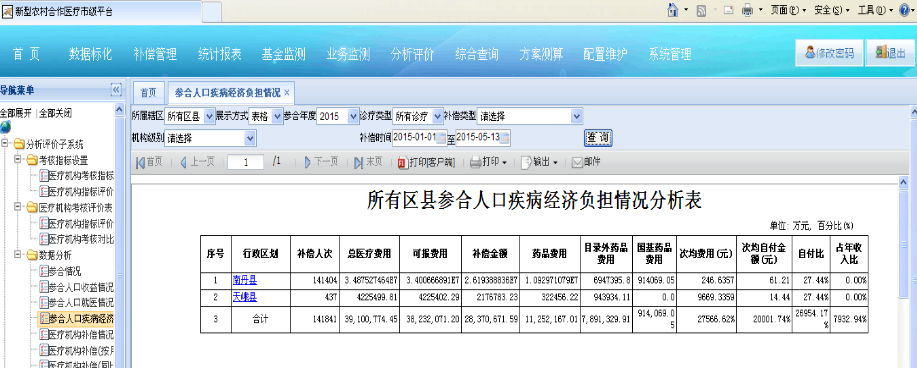This screenshot has height=368, width=917.
Task: Collapse the 数据分析 folder
Action: (17, 254)
